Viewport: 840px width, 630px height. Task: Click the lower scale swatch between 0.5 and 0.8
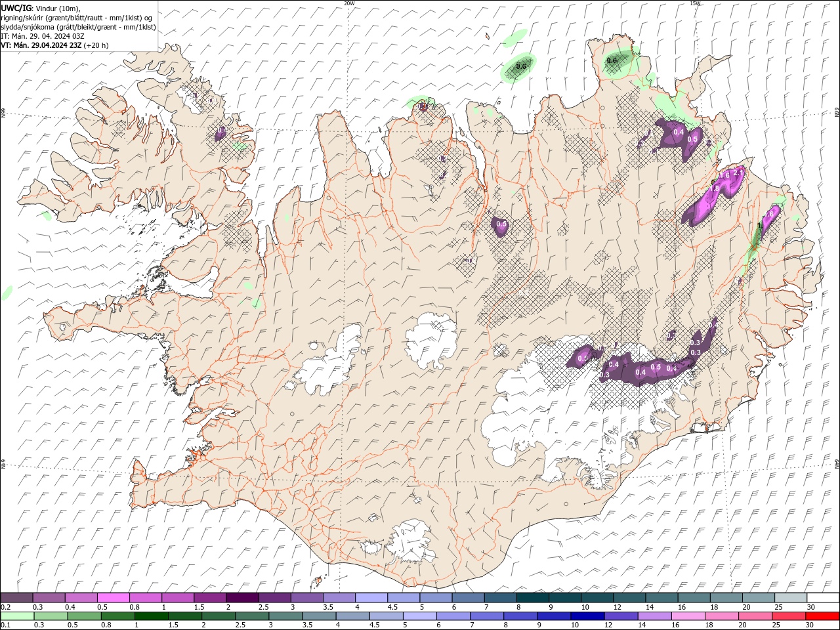85,616
